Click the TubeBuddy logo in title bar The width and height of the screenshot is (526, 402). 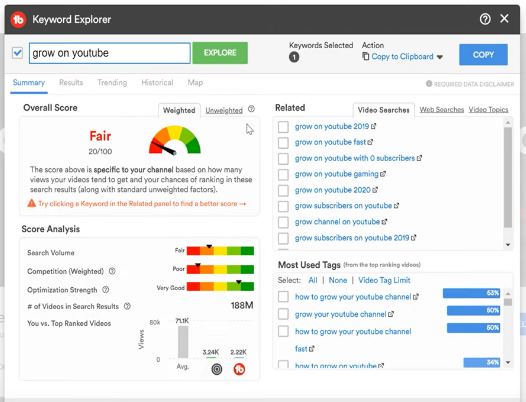coord(18,19)
